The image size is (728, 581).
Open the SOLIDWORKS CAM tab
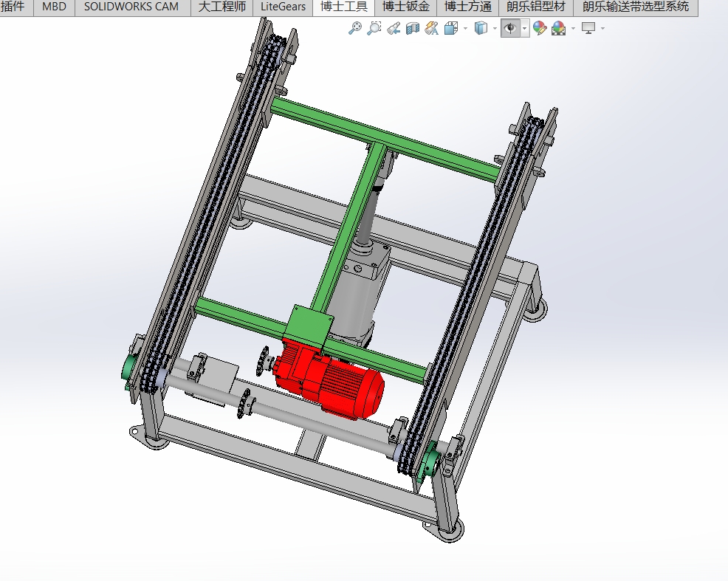(x=131, y=7)
